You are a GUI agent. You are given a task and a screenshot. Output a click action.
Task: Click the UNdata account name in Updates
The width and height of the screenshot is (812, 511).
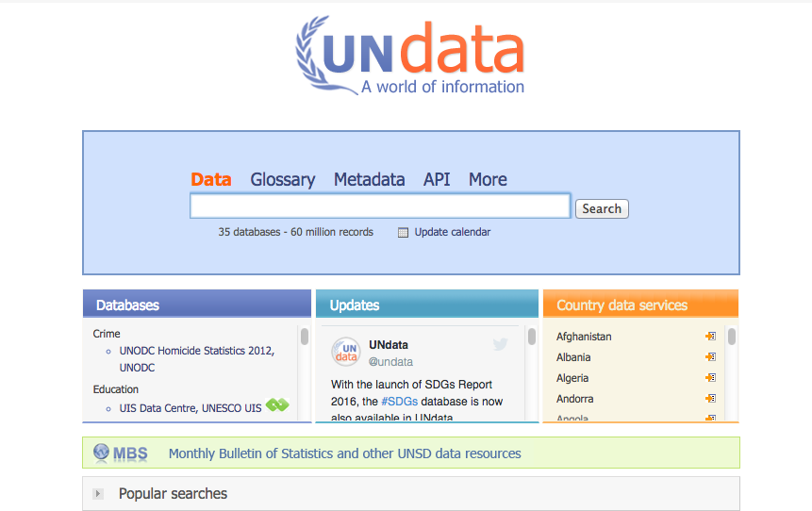pyautogui.click(x=389, y=345)
